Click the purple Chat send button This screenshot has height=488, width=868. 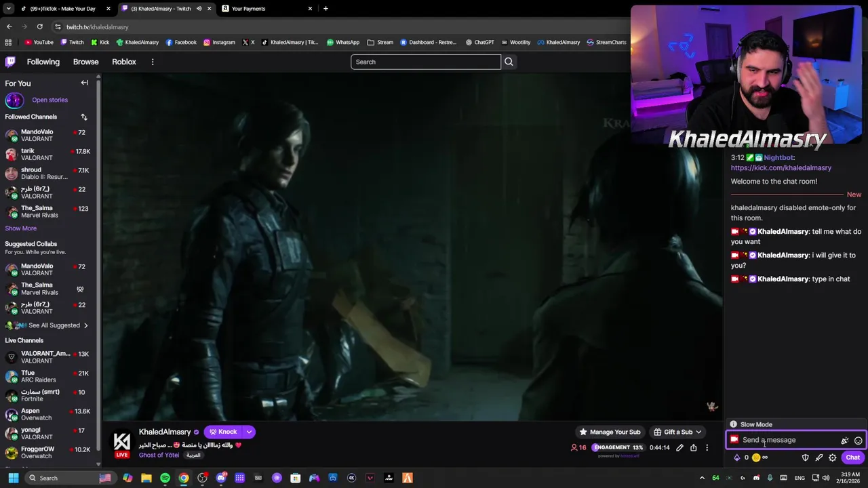click(x=853, y=457)
